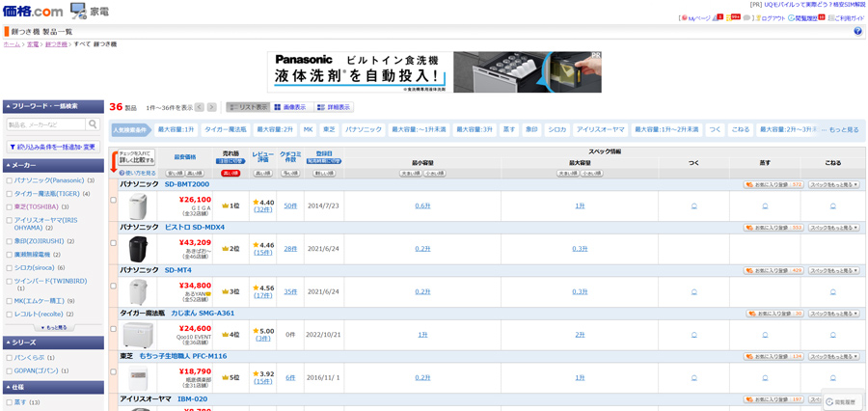Check the パナソニック(Panasonic) maker filter

9,180
